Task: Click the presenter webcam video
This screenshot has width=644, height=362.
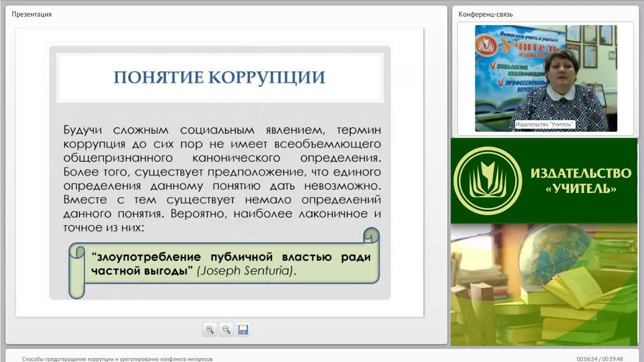Action: click(546, 78)
